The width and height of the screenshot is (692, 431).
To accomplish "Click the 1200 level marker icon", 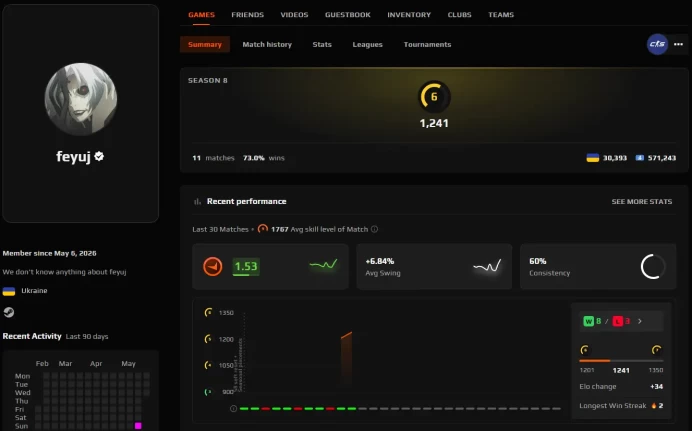I will click(208, 339).
